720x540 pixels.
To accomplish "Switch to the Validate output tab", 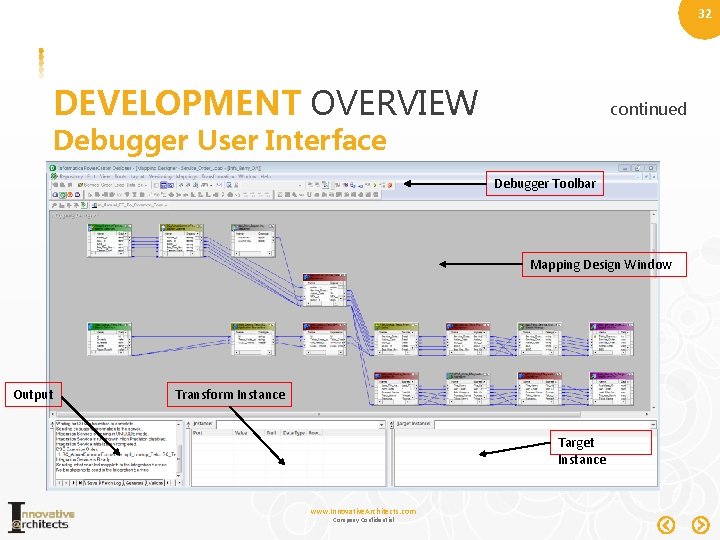I will [156, 483].
